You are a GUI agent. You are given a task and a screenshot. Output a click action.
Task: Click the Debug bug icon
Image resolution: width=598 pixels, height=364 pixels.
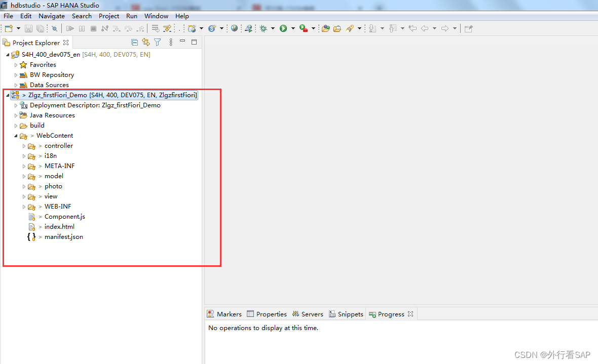pos(264,28)
